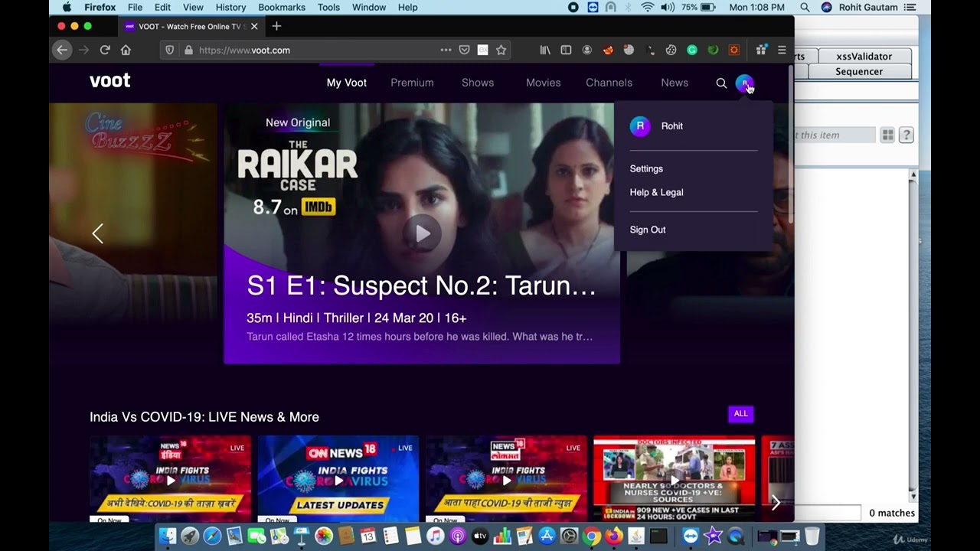
Task: Go to the Shows tab
Action: pyautogui.click(x=478, y=83)
